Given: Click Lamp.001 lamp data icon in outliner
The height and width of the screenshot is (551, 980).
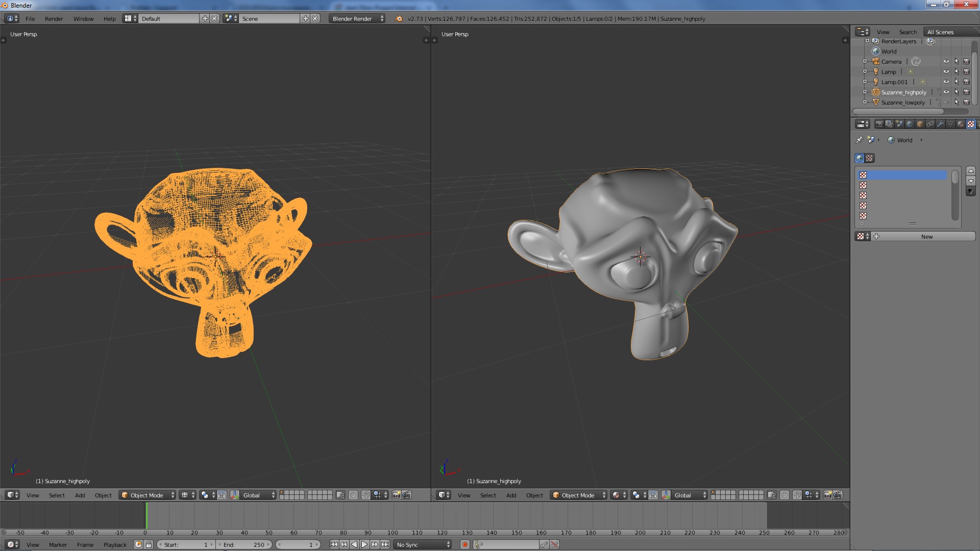Looking at the screenshot, I should point(923,82).
